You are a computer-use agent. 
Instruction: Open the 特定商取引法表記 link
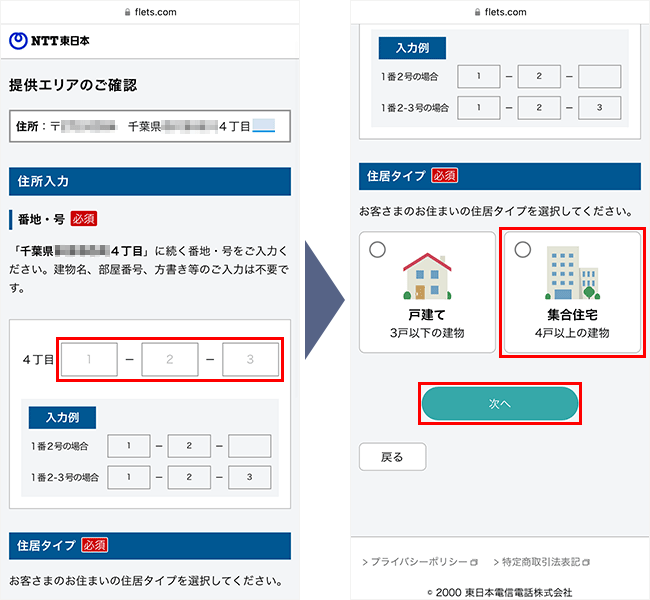pyautogui.click(x=541, y=562)
